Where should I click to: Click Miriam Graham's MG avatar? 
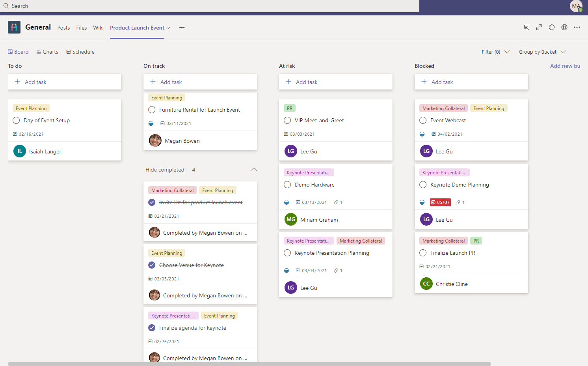pyautogui.click(x=291, y=219)
